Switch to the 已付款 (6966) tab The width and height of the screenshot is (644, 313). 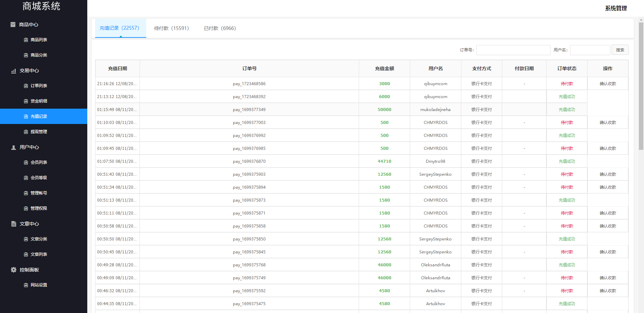point(220,28)
